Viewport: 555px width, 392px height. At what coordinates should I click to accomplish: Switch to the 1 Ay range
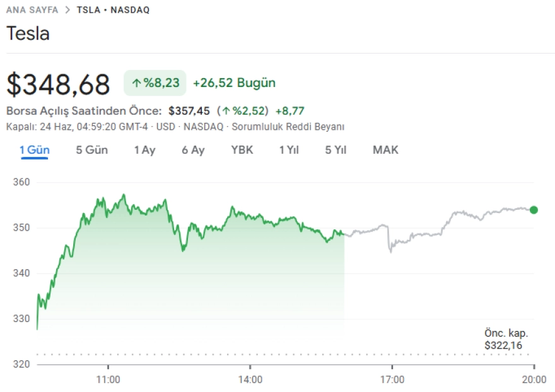pos(144,150)
